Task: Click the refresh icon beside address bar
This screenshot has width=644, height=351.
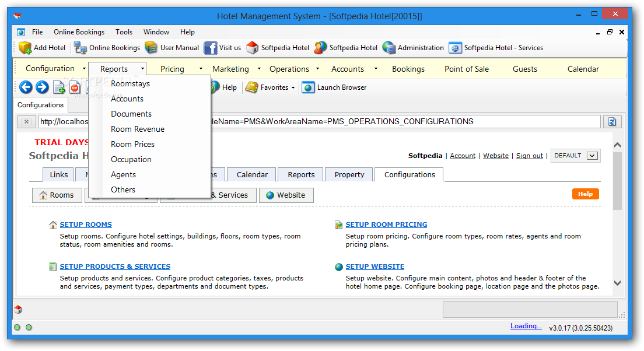Action: (x=612, y=121)
